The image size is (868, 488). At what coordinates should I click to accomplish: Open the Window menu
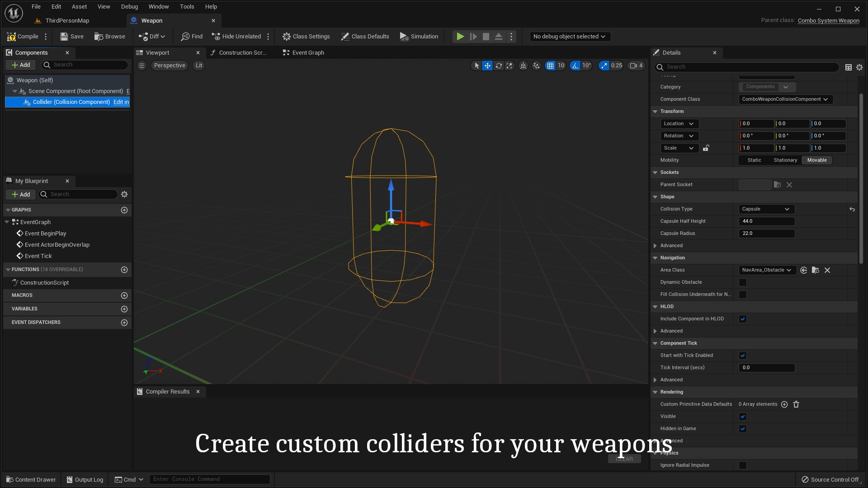pyautogui.click(x=159, y=6)
